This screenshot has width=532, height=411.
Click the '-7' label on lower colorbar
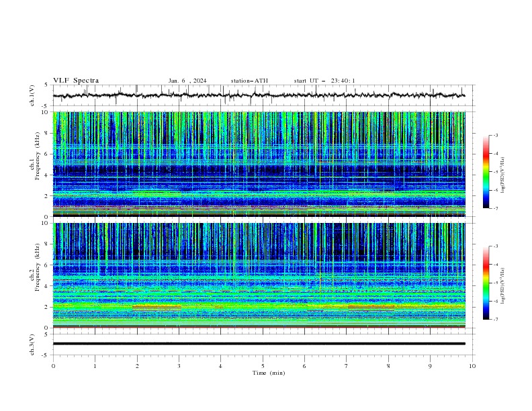tap(495, 319)
